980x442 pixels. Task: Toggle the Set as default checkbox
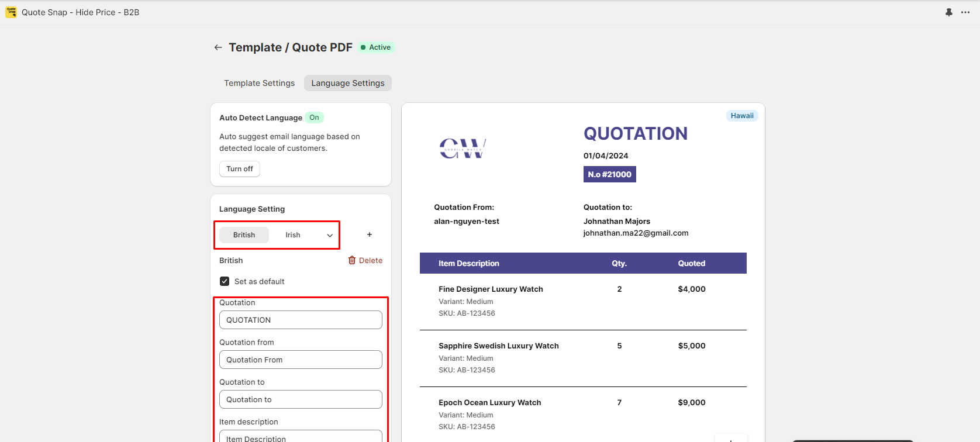[x=225, y=281]
